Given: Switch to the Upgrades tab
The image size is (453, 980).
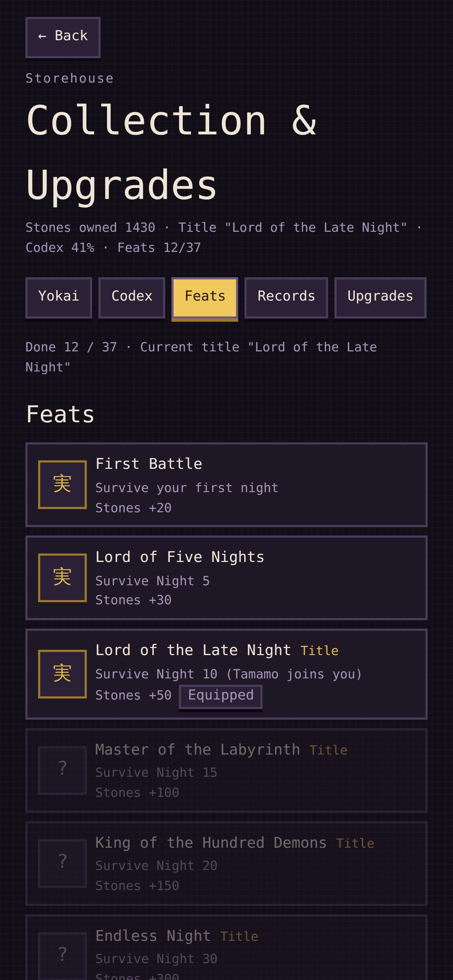Looking at the screenshot, I should [x=380, y=297].
